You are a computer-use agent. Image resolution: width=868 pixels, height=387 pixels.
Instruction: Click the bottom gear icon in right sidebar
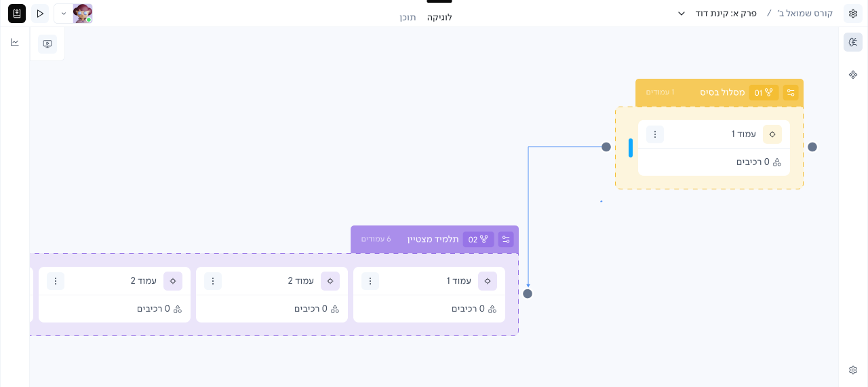(853, 370)
